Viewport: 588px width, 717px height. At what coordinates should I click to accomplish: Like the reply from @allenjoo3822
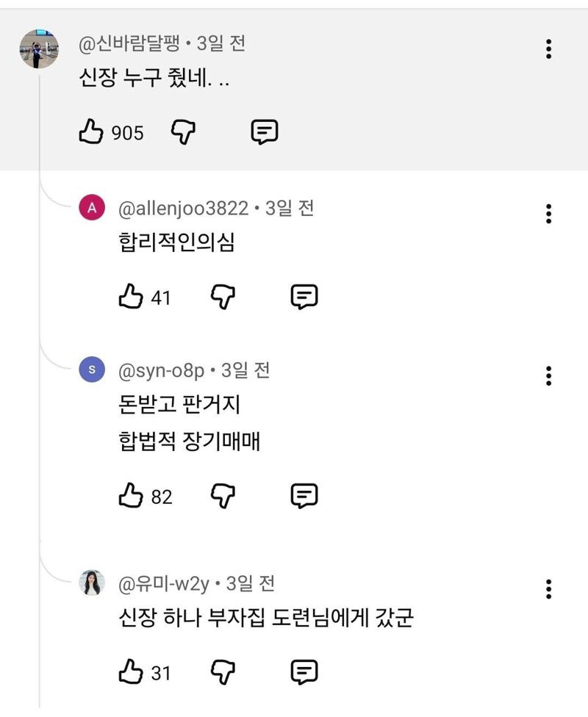(130, 297)
